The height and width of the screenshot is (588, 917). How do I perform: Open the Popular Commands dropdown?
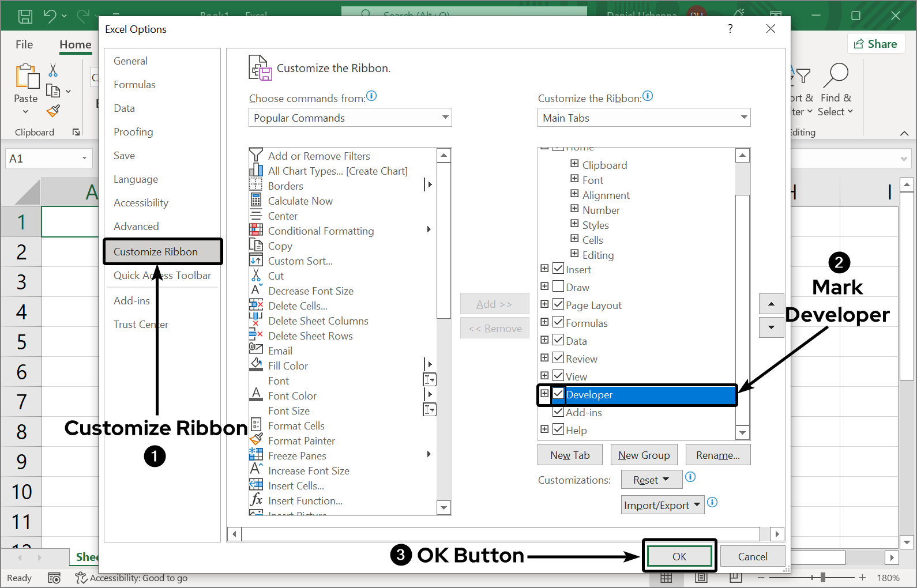click(x=350, y=118)
